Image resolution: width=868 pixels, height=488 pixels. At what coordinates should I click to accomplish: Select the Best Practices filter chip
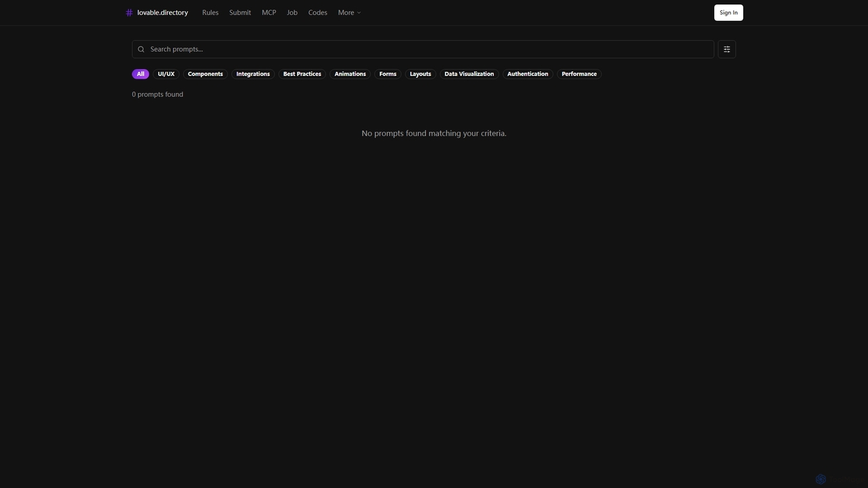click(x=302, y=74)
